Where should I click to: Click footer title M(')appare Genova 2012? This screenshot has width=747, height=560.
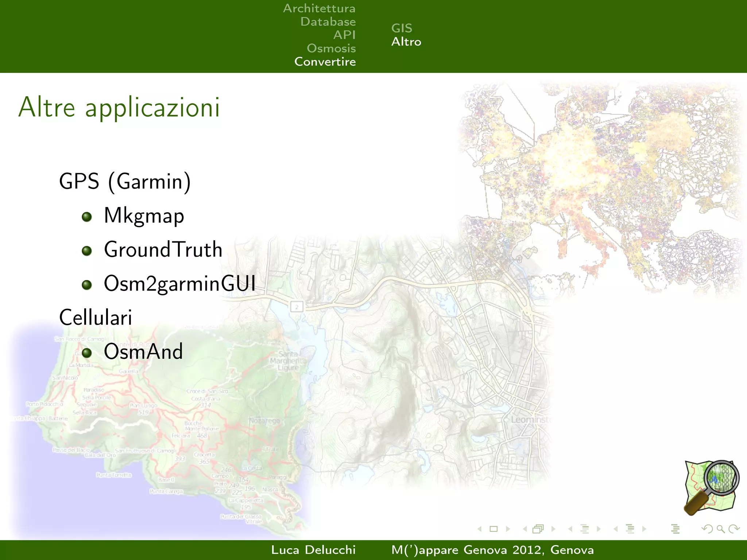click(468, 550)
